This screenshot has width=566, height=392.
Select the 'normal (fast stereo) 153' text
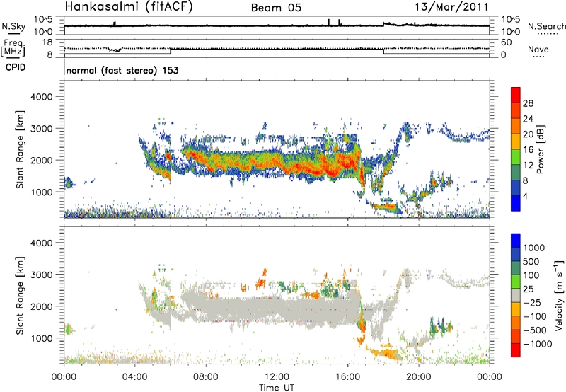pyautogui.click(x=122, y=70)
